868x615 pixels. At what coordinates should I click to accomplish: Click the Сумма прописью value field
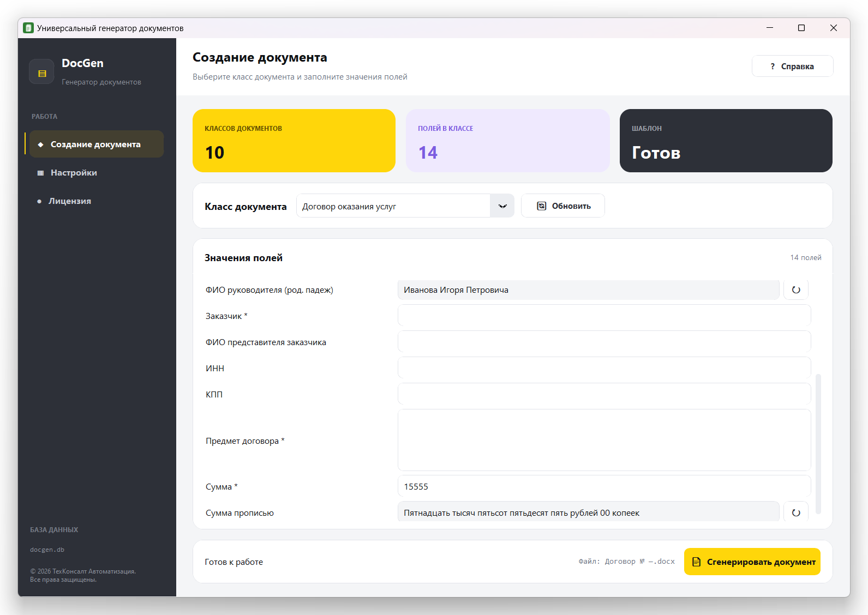coord(588,512)
